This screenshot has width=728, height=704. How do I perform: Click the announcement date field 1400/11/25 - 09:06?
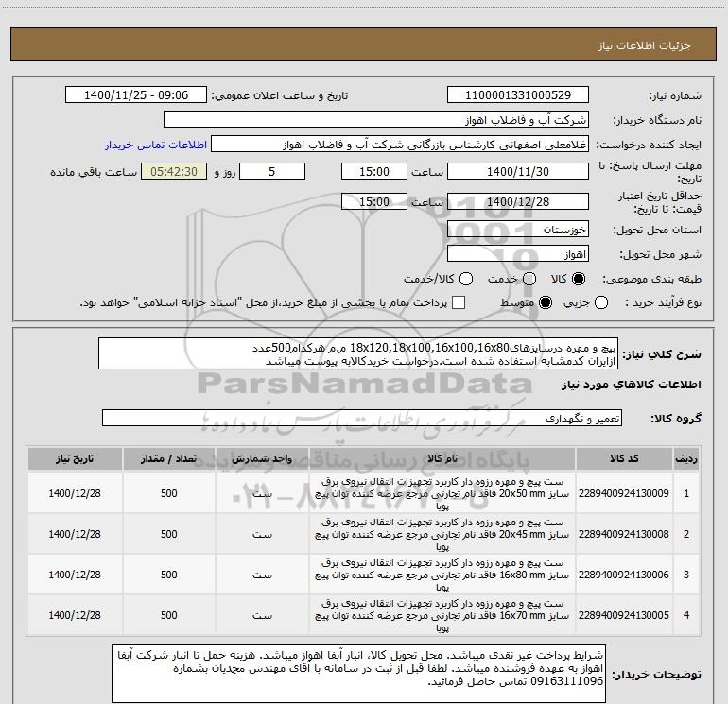tap(136, 95)
